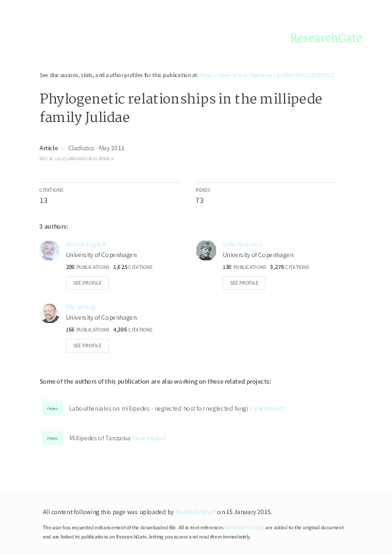Open Gitte Petersen's profile photo

(206, 250)
